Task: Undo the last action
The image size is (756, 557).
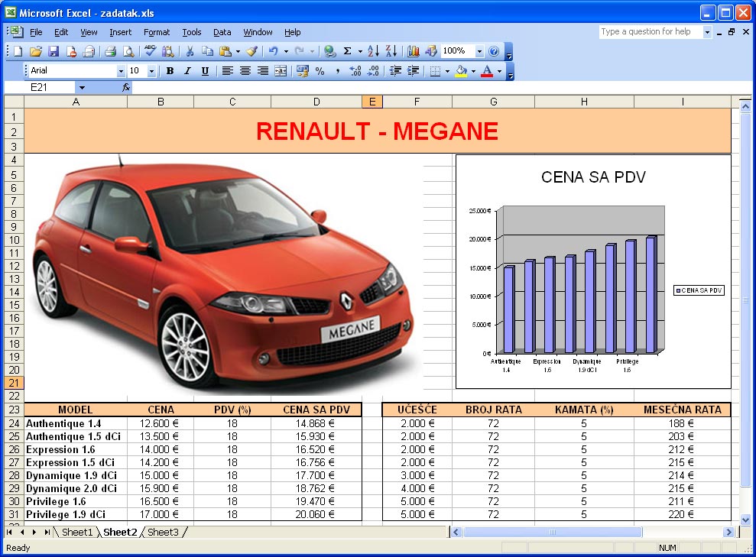Action: tap(274, 51)
